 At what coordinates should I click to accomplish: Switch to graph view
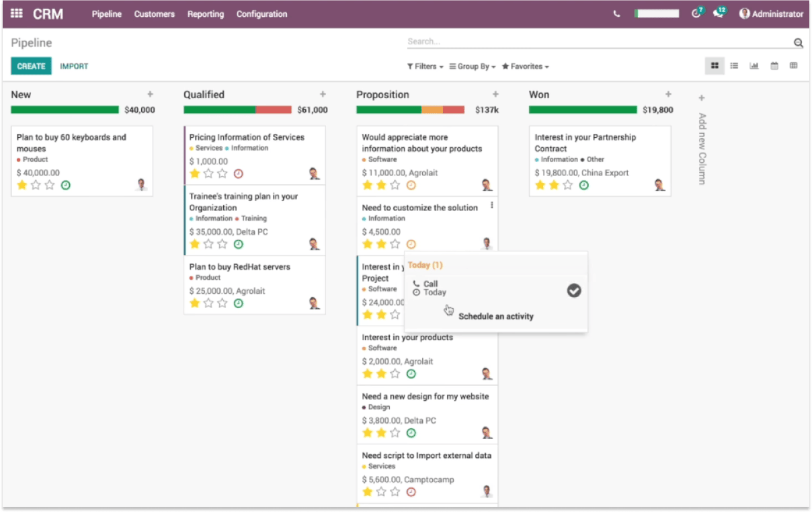pos(754,65)
